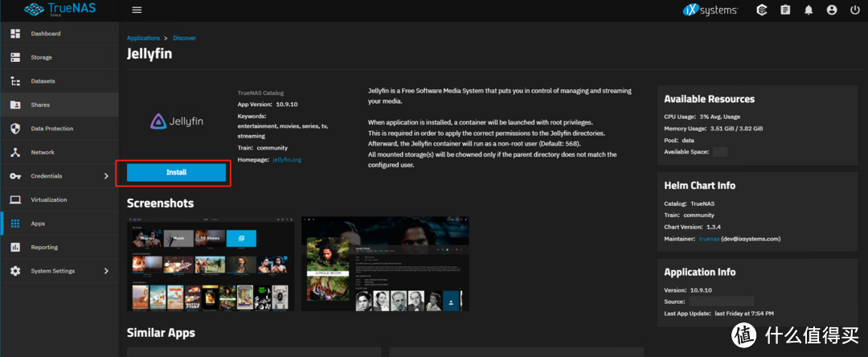Open the Network menu item
This screenshot has width=868, height=357.
coord(59,152)
